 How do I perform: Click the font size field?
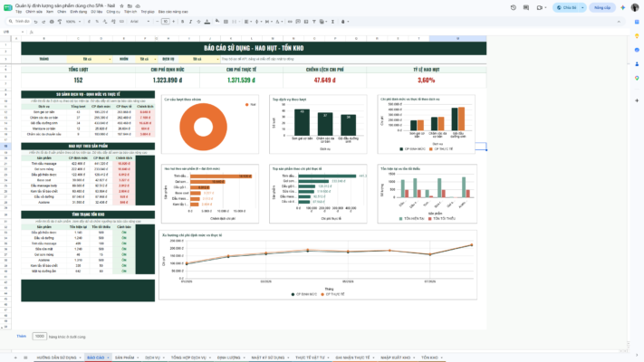[166, 22]
